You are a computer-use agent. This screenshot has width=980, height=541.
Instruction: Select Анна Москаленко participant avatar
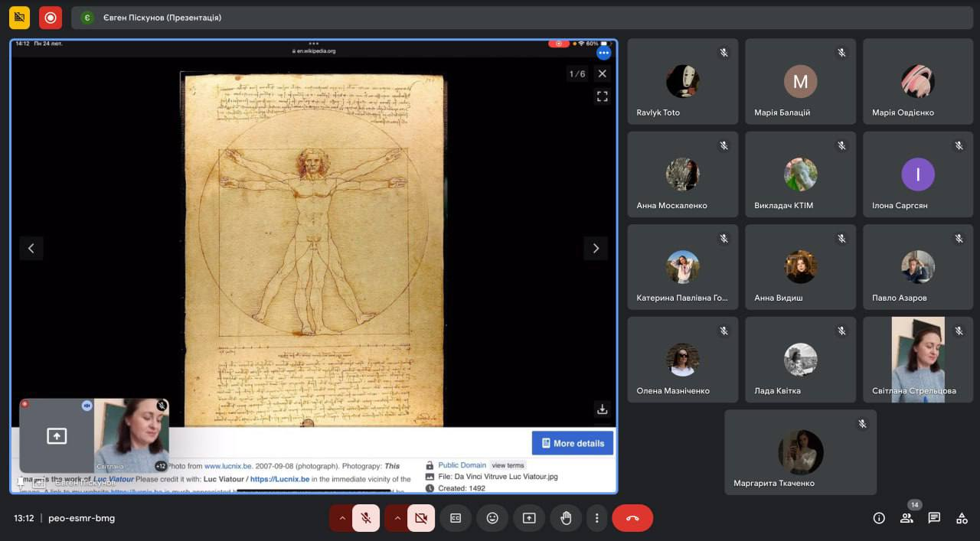click(x=683, y=174)
